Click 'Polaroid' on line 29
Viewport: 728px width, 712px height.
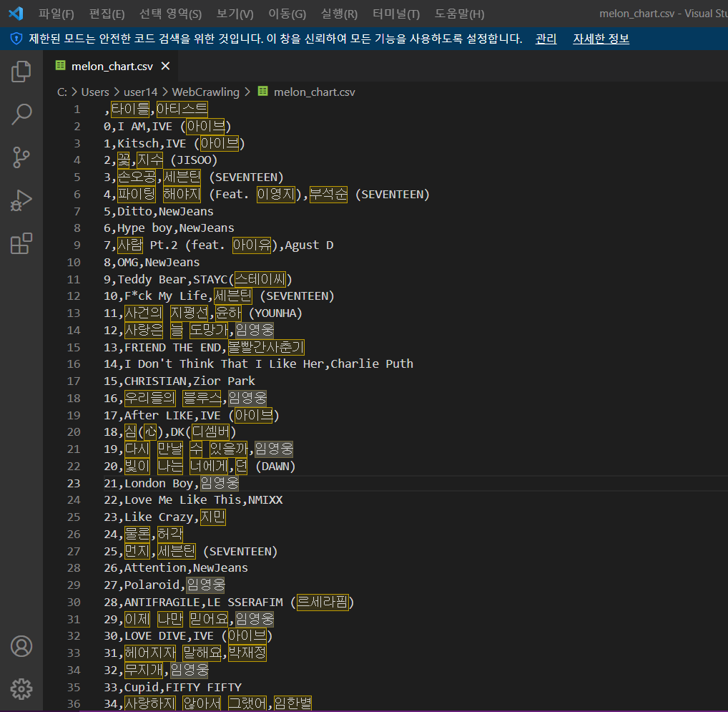[x=152, y=585]
